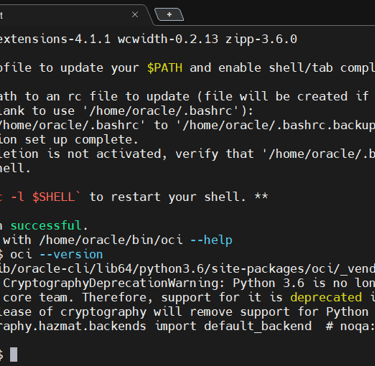
Task: Click the yellow 'deprecated' word
Action: 326,297
